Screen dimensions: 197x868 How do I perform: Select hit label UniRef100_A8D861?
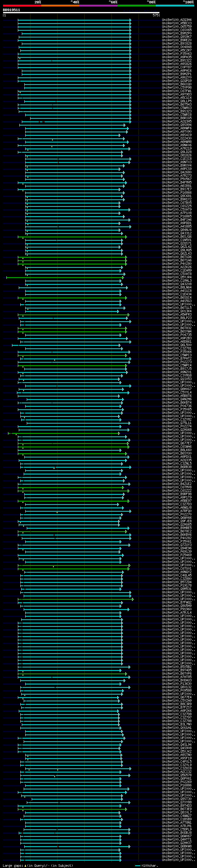pos(177,342)
